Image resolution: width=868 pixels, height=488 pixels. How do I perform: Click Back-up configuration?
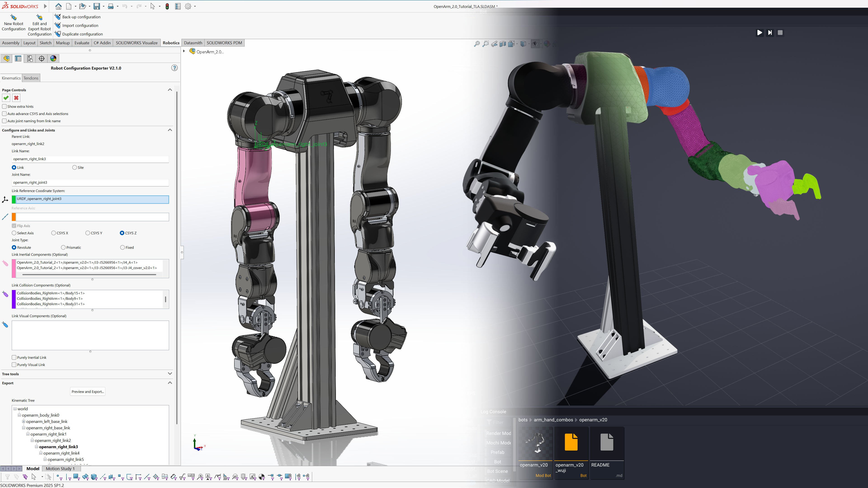click(78, 17)
